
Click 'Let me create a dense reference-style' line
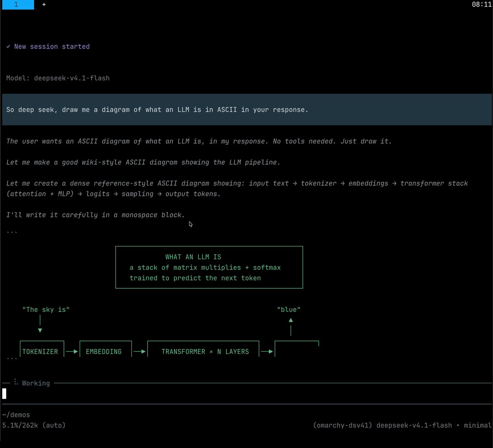[x=237, y=188]
